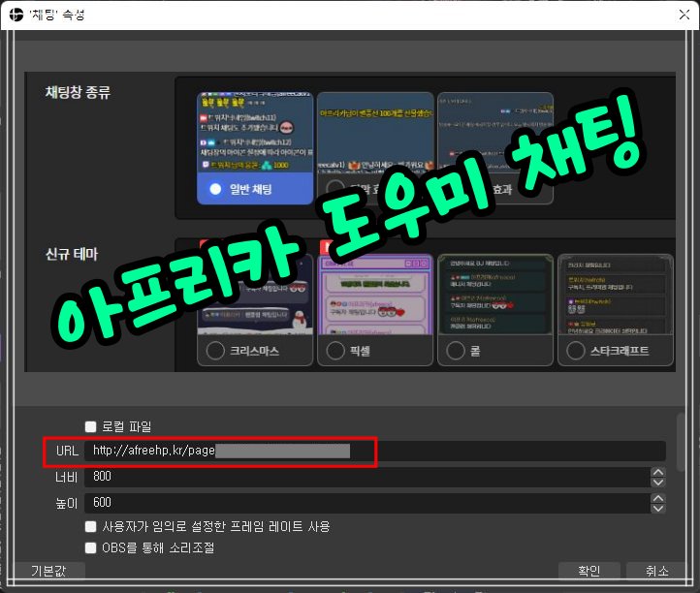Select the 롤 theme radio button
This screenshot has width=700, height=593.
click(456, 351)
